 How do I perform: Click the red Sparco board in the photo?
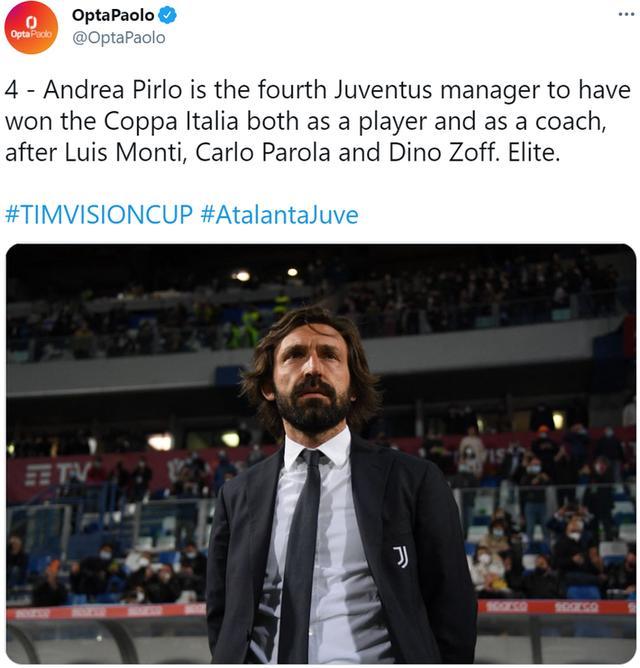[x=576, y=606]
